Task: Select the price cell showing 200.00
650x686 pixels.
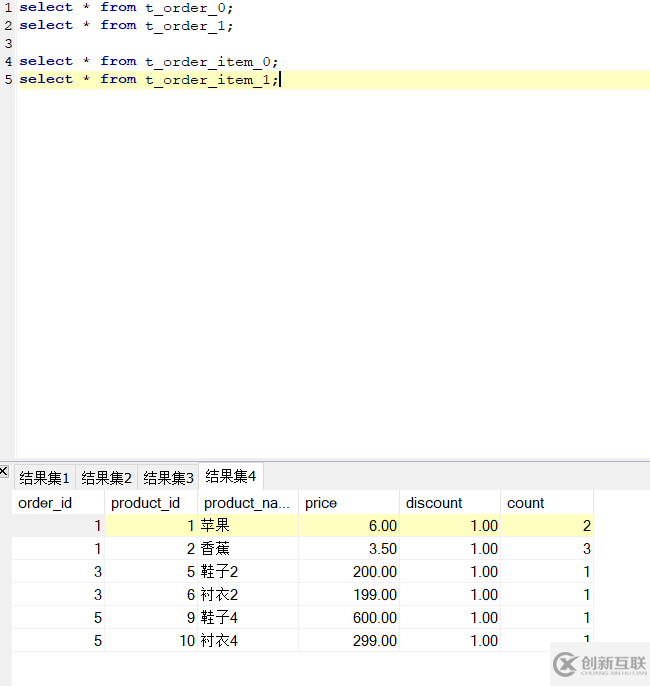Action: click(x=348, y=572)
